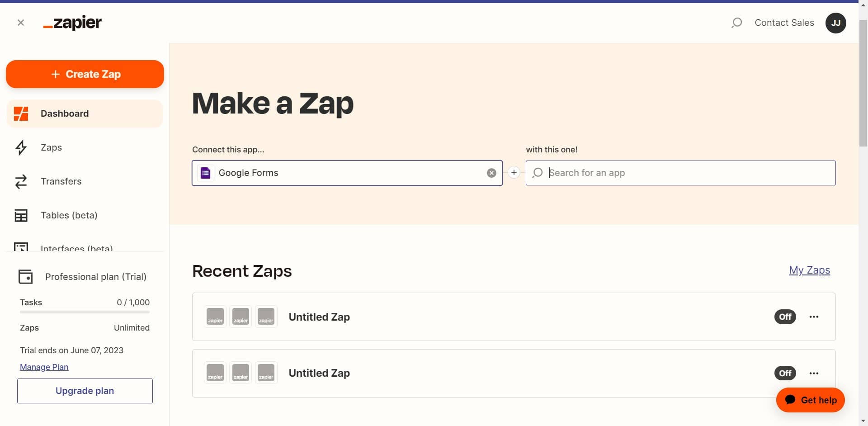Viewport: 868px width, 426px height.
Task: Open the first Untitled Zap's more options menu
Action: [x=814, y=317]
